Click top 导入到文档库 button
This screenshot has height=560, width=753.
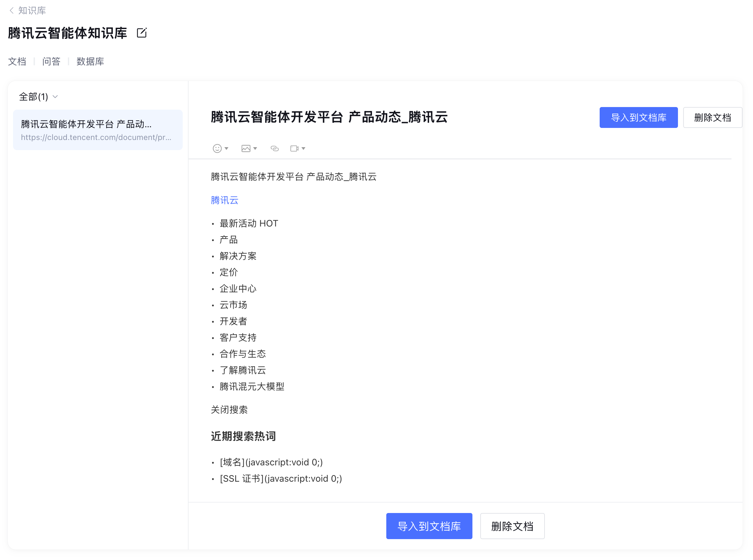tap(638, 117)
